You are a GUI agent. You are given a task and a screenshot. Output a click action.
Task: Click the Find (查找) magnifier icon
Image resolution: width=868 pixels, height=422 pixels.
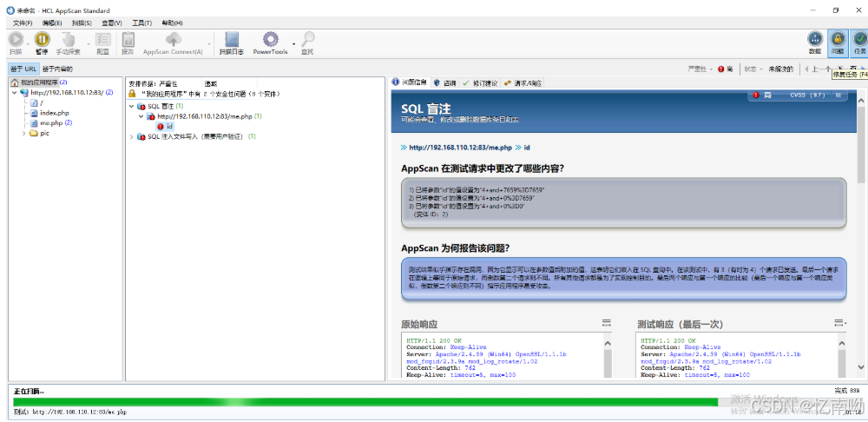(x=308, y=39)
